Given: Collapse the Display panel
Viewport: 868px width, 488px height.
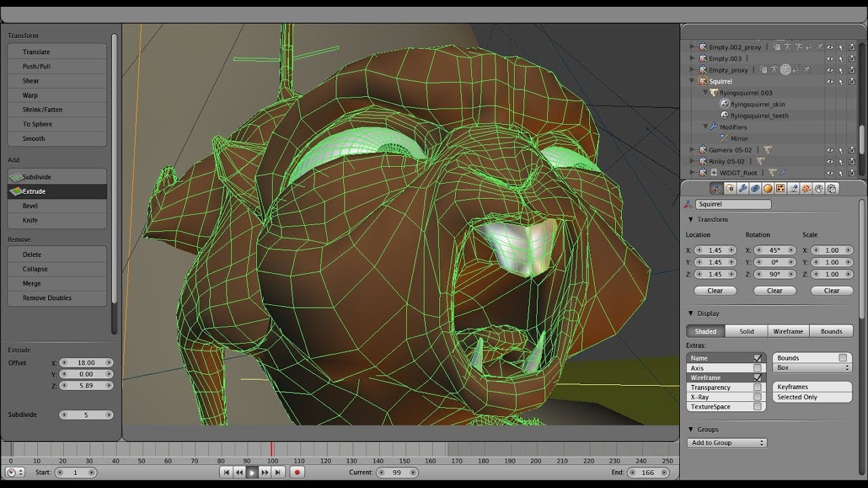Looking at the screenshot, I should (x=691, y=313).
